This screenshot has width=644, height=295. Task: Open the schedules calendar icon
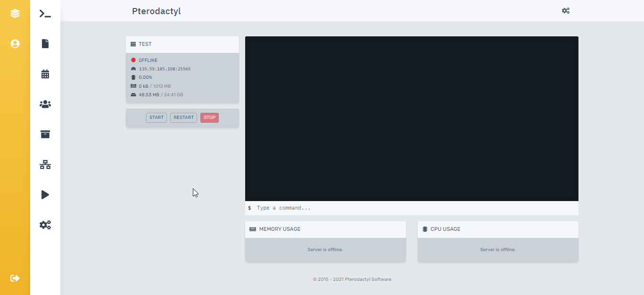click(45, 74)
